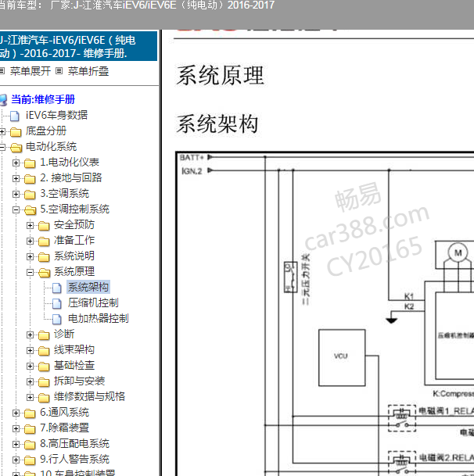This screenshot has width=474, height=476.
Task: Click the folder icon for 6.通风系统
Action: tap(30, 413)
